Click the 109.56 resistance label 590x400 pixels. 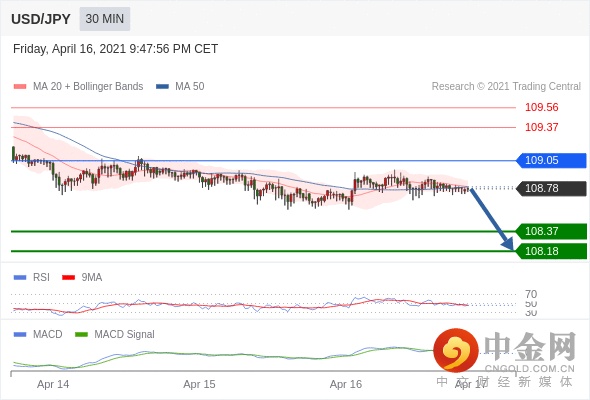click(x=541, y=107)
